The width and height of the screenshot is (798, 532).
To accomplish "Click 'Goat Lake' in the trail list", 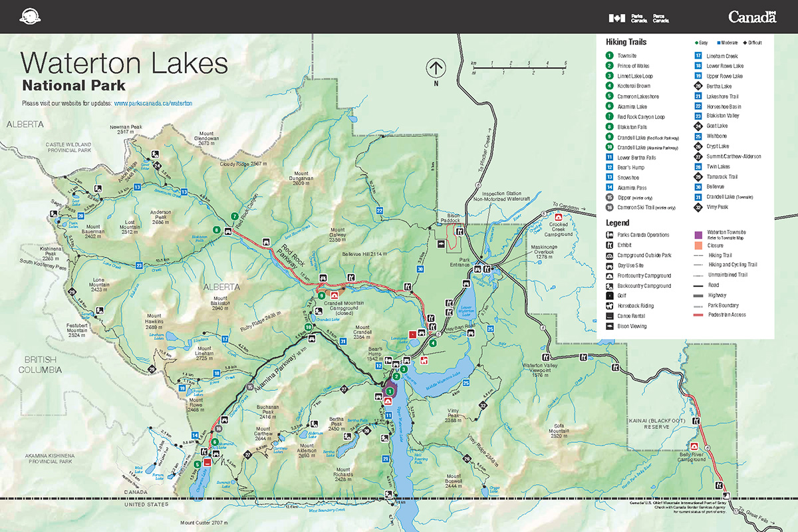I will [718, 126].
